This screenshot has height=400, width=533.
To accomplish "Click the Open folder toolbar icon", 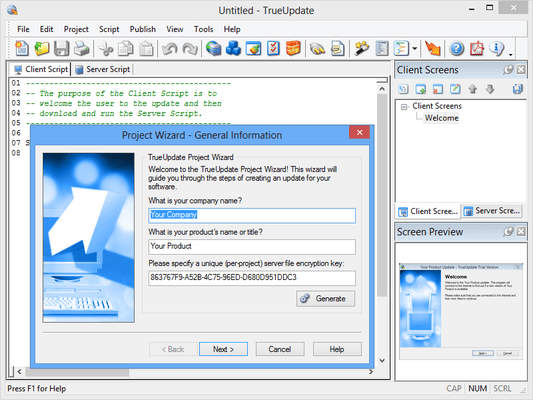I will pyautogui.click(x=41, y=48).
